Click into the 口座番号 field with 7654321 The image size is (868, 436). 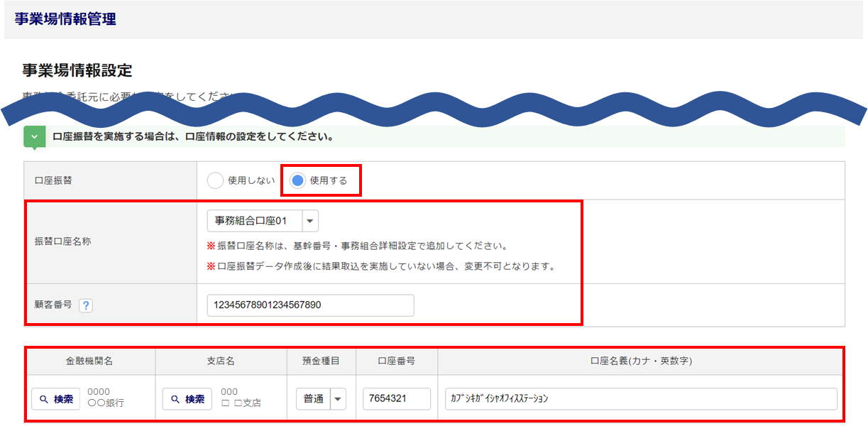[396, 399]
